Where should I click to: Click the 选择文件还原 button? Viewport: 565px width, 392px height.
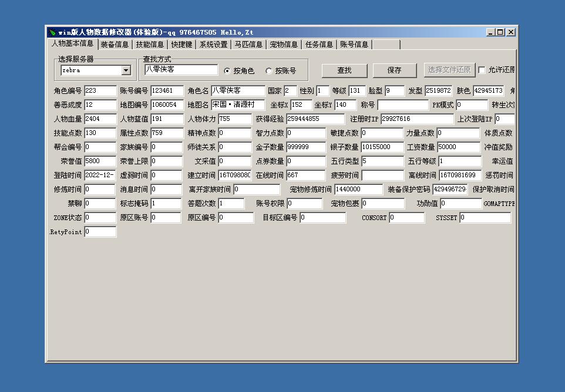(449, 70)
